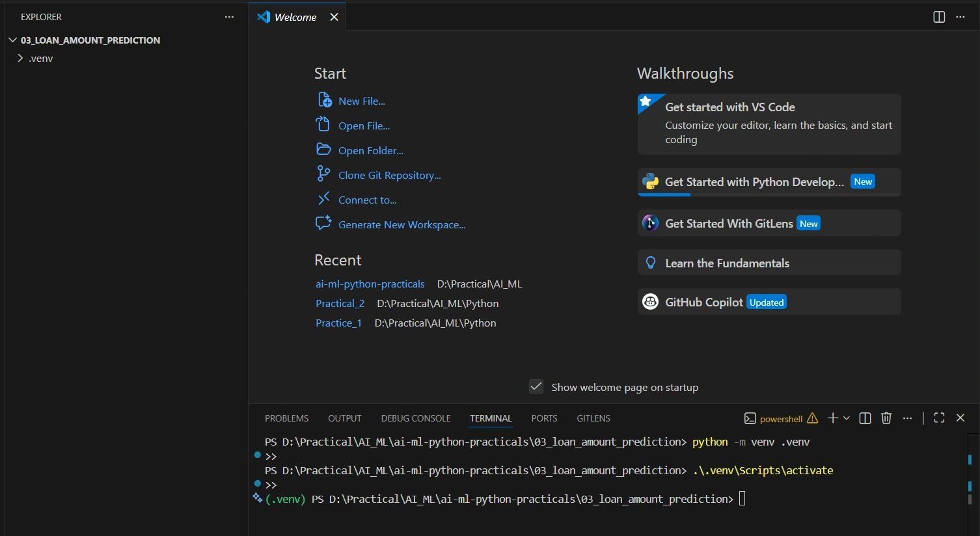Close the Welcome tab

tap(334, 17)
